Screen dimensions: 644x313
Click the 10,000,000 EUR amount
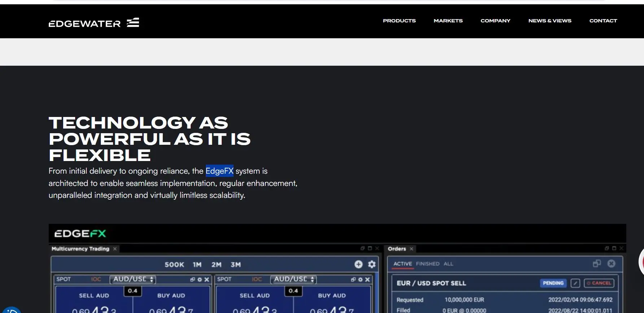(464, 300)
